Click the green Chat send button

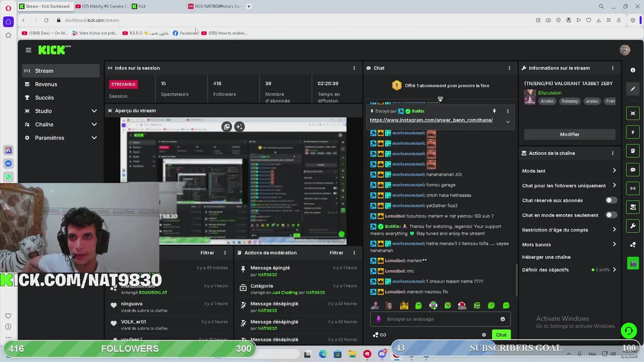pos(501,335)
